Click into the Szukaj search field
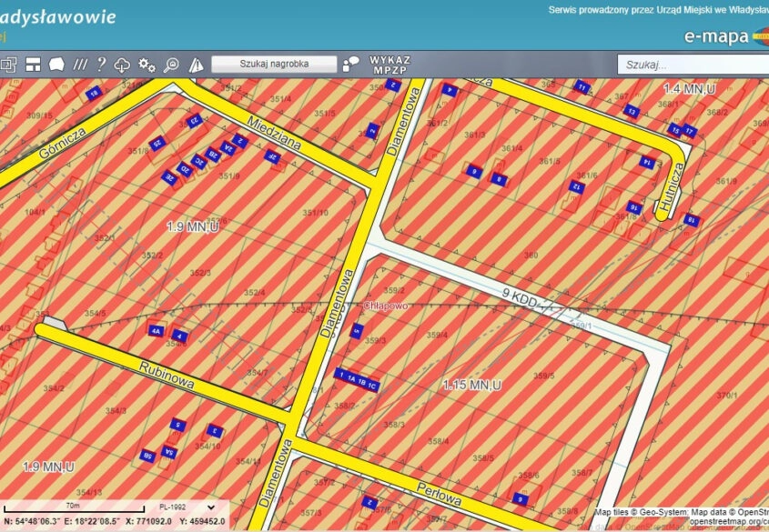 (x=692, y=65)
